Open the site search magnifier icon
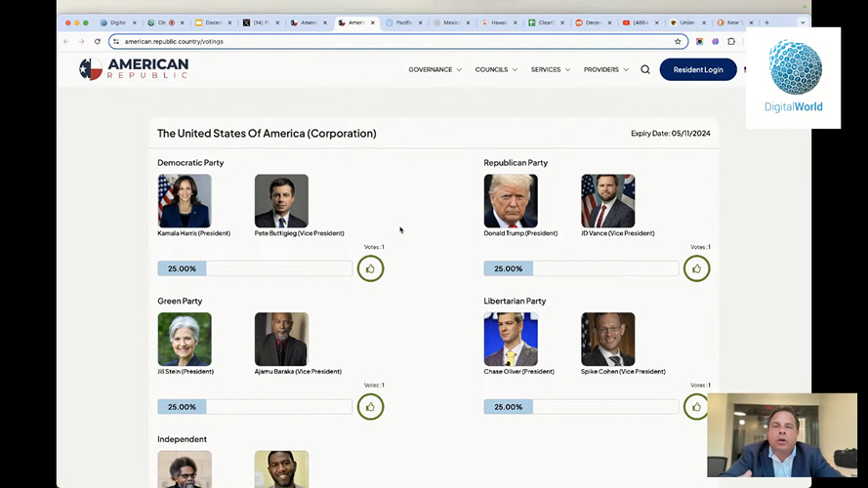 click(x=645, y=69)
